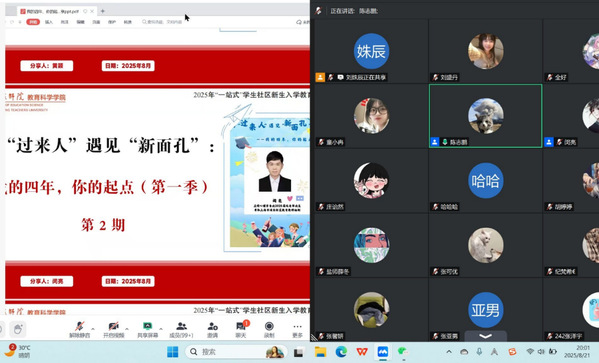Click the more (更多) three-dots icon

click(x=297, y=329)
